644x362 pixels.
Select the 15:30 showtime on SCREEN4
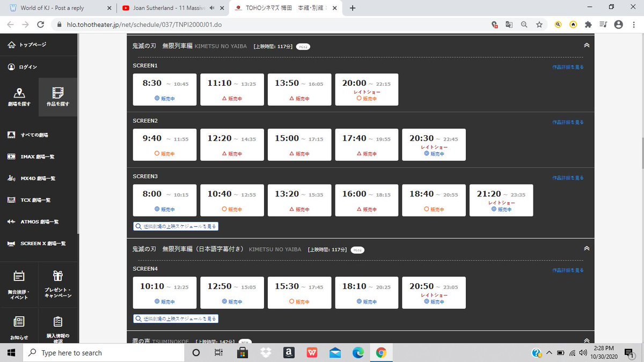click(299, 293)
